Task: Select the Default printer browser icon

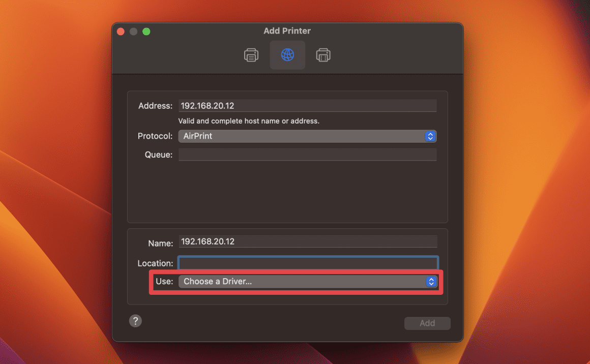Action: click(x=251, y=55)
